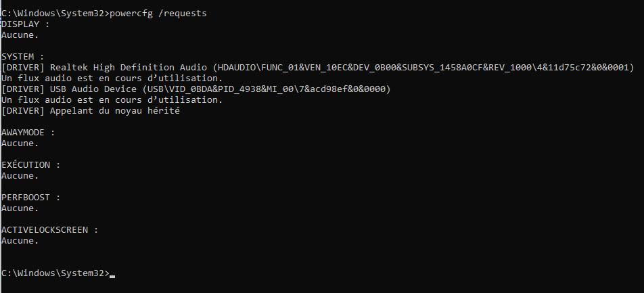Click the HDAUDIO hardware ID in parentheses
Viewport: 644px width, 293px height.
click(x=423, y=67)
